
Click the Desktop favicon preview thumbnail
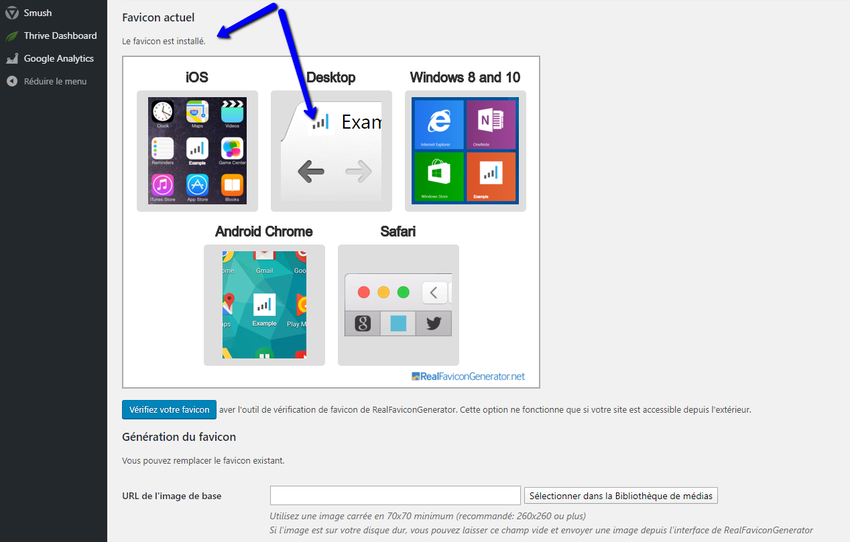tap(331, 151)
